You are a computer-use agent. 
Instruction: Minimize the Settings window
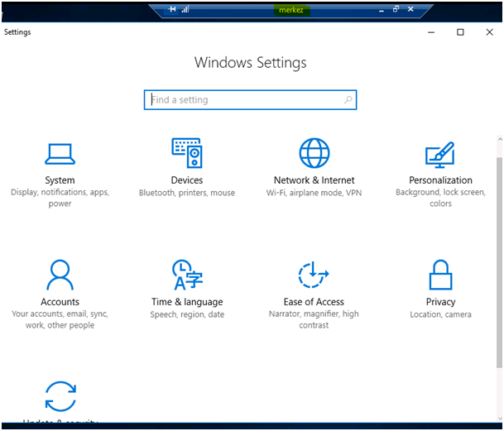tap(431, 32)
